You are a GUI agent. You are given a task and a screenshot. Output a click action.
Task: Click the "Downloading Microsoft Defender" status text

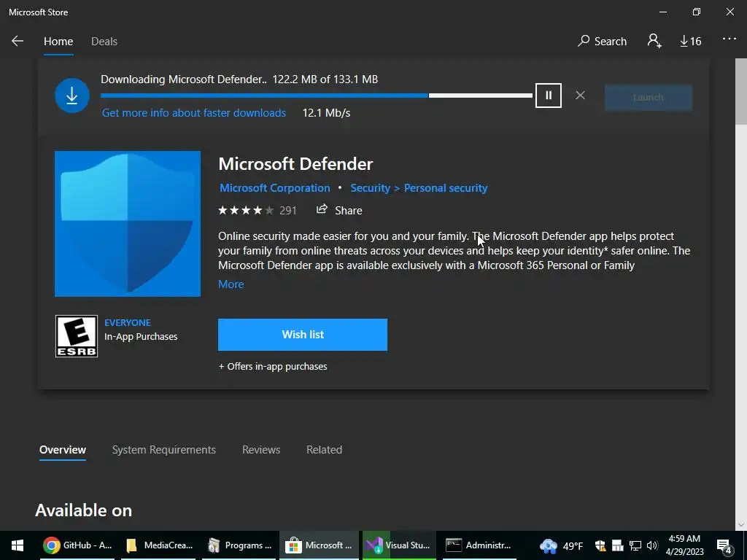click(x=183, y=79)
